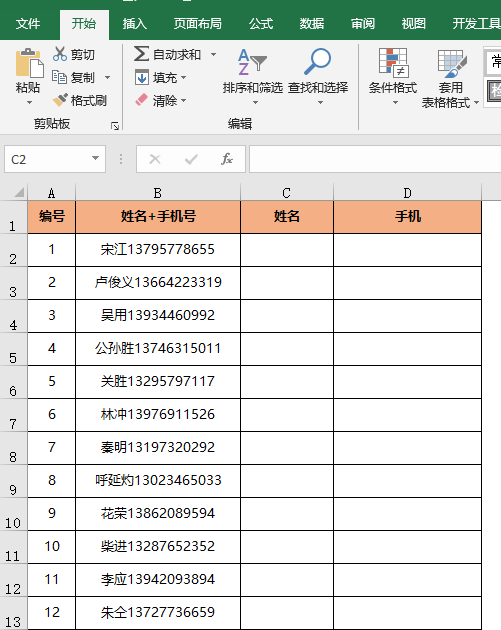Expand the Clear dropdown
The image size is (501, 630).
pyautogui.click(x=183, y=100)
